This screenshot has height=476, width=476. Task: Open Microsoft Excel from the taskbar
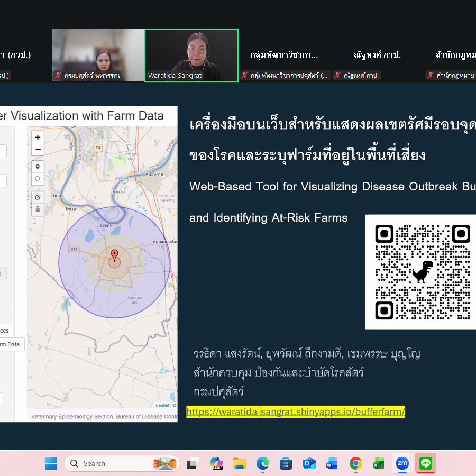click(x=379, y=463)
